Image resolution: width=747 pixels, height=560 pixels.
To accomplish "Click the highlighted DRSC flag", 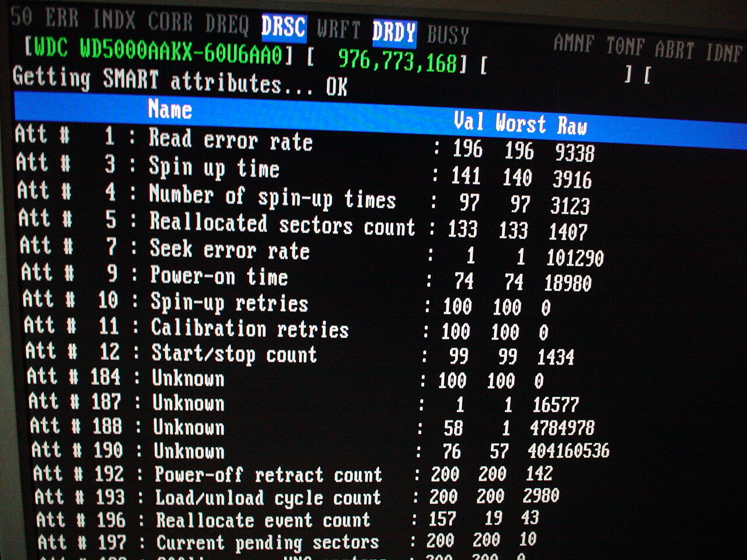I will 284,27.
